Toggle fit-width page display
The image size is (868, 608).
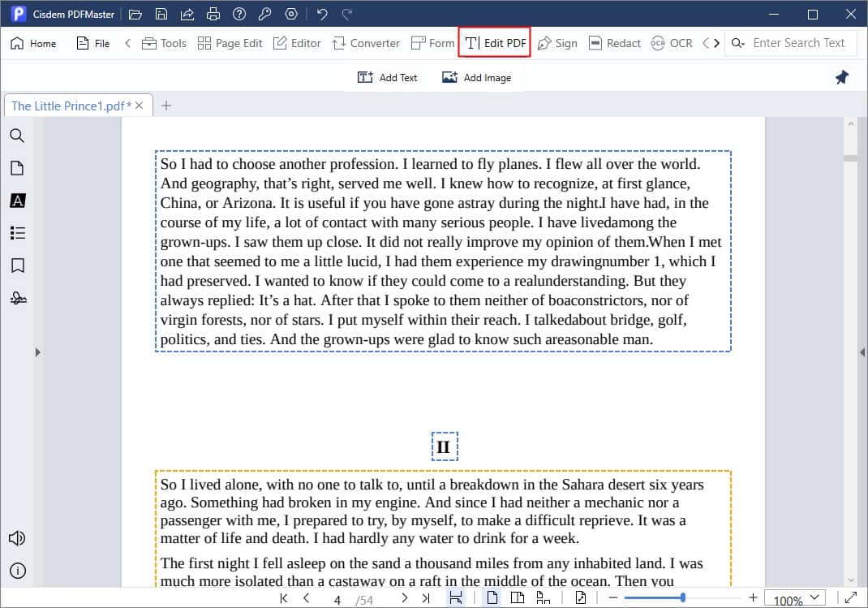click(456, 597)
